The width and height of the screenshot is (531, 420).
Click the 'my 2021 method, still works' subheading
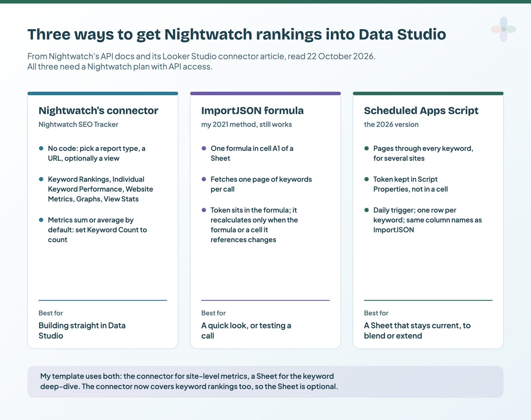[x=247, y=125]
